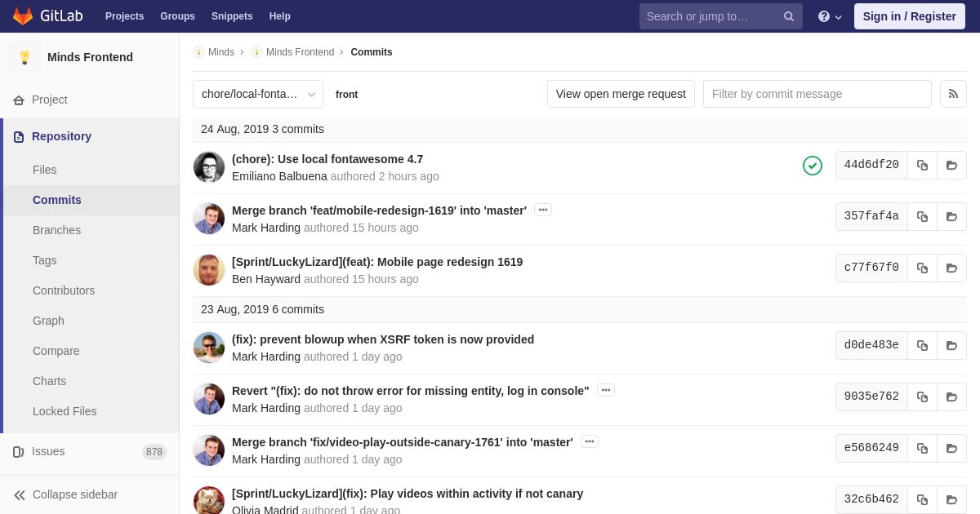Browse files at commit e5686249
Viewport: 980px width, 514px height.
[x=951, y=449]
